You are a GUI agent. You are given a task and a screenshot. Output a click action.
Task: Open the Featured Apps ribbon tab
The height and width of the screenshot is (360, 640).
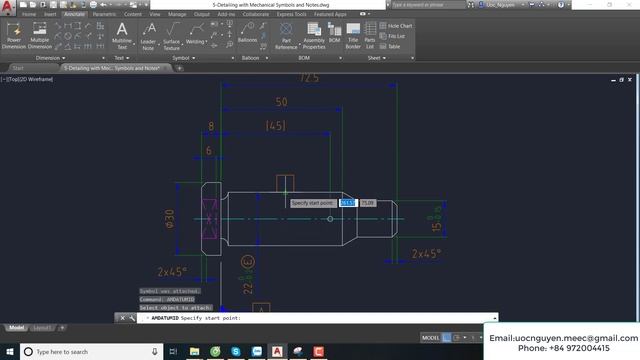(330, 14)
